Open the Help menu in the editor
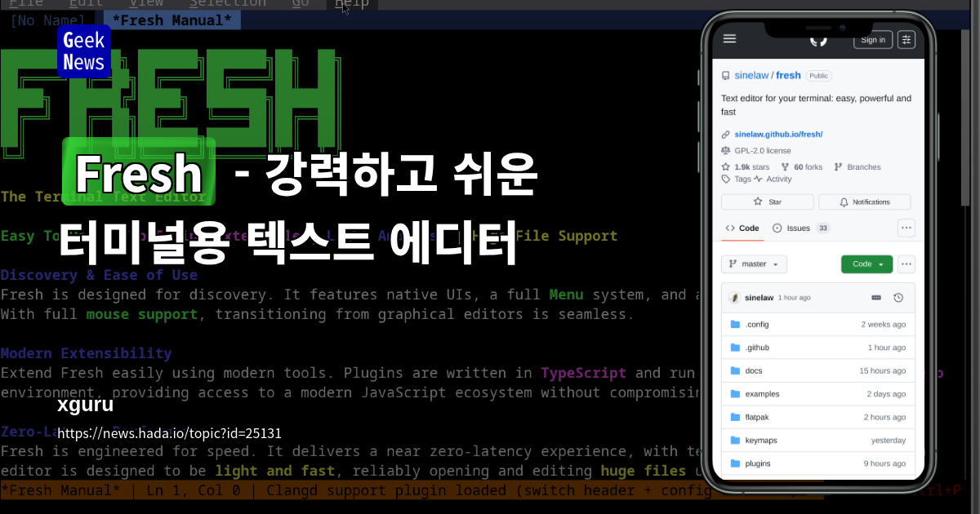 [x=352, y=4]
